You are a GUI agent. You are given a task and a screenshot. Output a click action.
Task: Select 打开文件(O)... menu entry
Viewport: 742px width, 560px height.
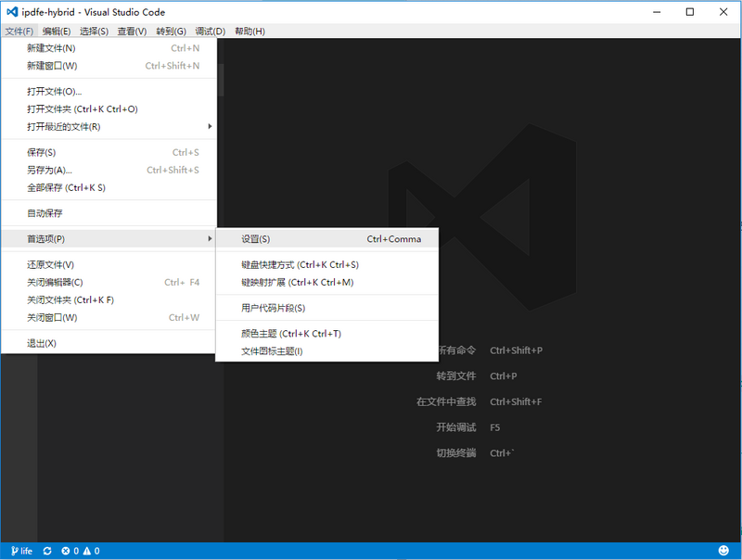coord(109,92)
